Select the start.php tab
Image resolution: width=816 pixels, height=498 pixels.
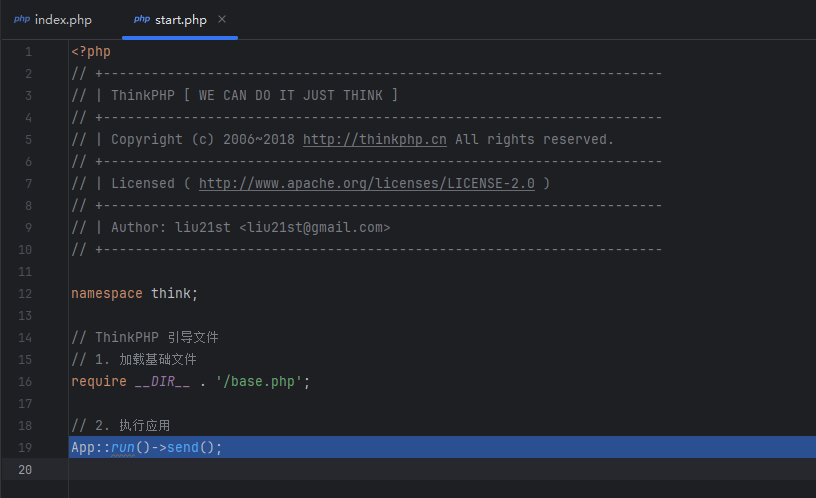click(180, 20)
